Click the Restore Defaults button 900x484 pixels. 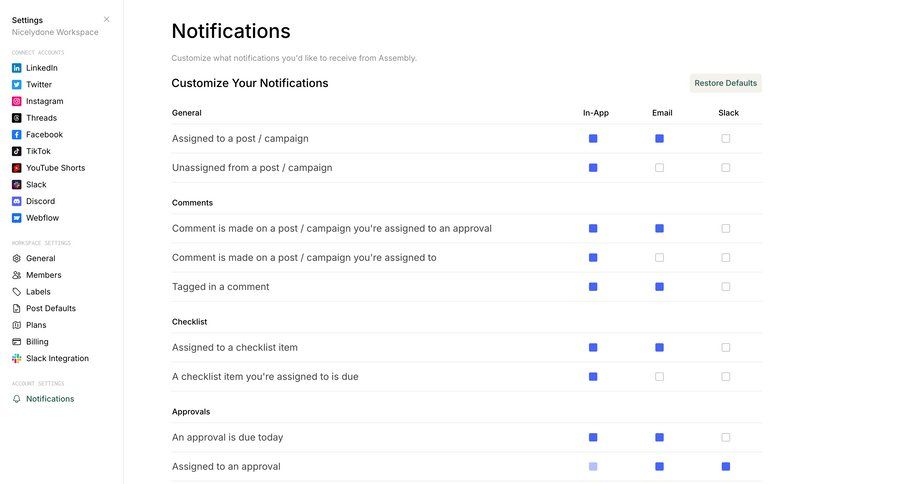click(726, 83)
